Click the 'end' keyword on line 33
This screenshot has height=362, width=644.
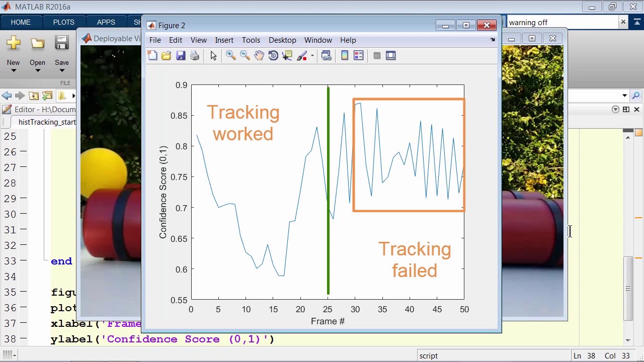[61, 261]
